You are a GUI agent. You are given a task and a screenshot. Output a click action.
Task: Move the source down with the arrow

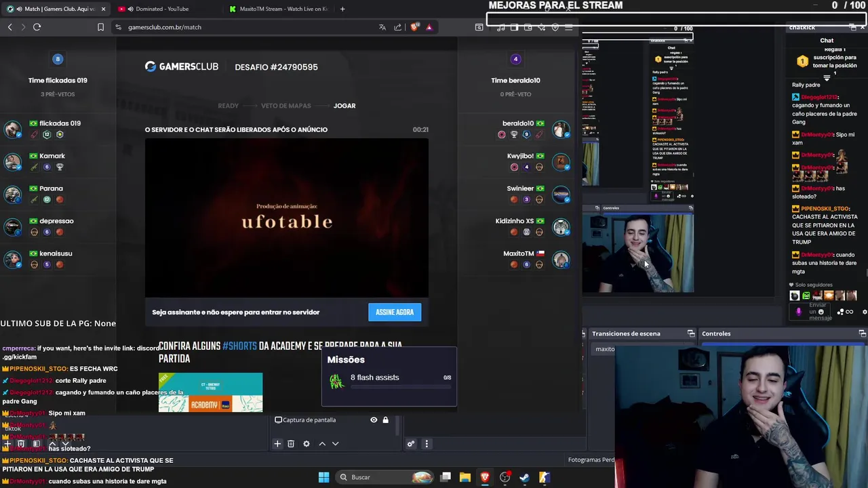[x=335, y=444]
